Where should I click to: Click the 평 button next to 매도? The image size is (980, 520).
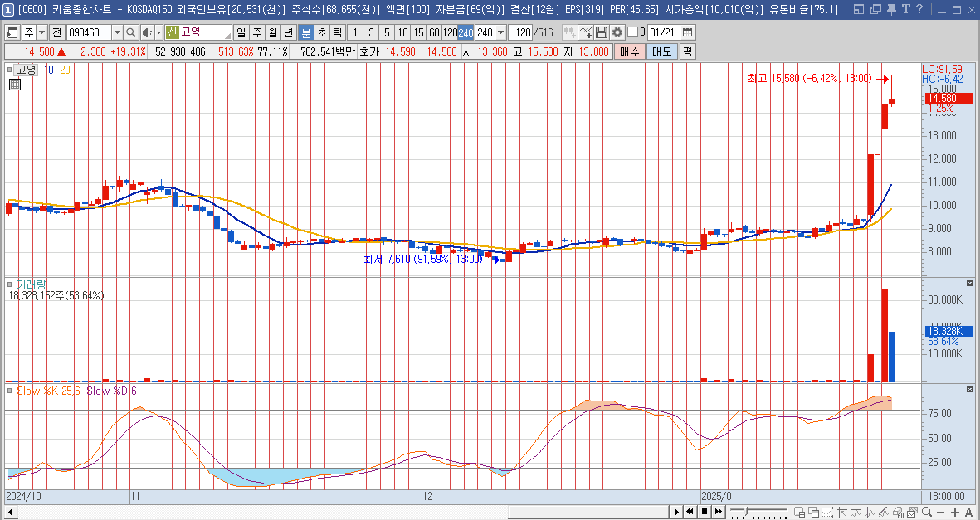[x=688, y=51]
